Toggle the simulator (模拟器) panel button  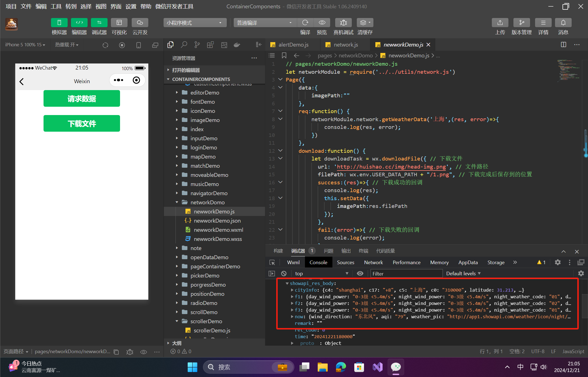click(x=59, y=23)
